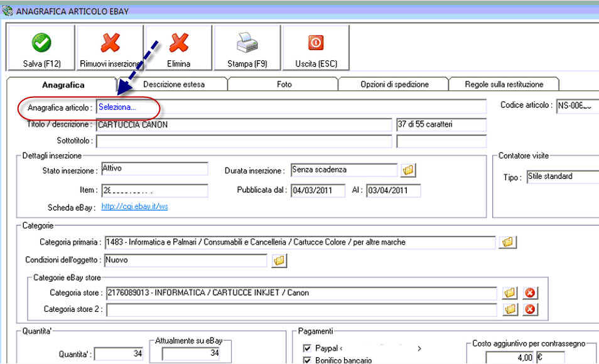The width and height of the screenshot is (599, 364).
Task: Click the application icon in title bar
Action: pyautogui.click(x=7, y=11)
